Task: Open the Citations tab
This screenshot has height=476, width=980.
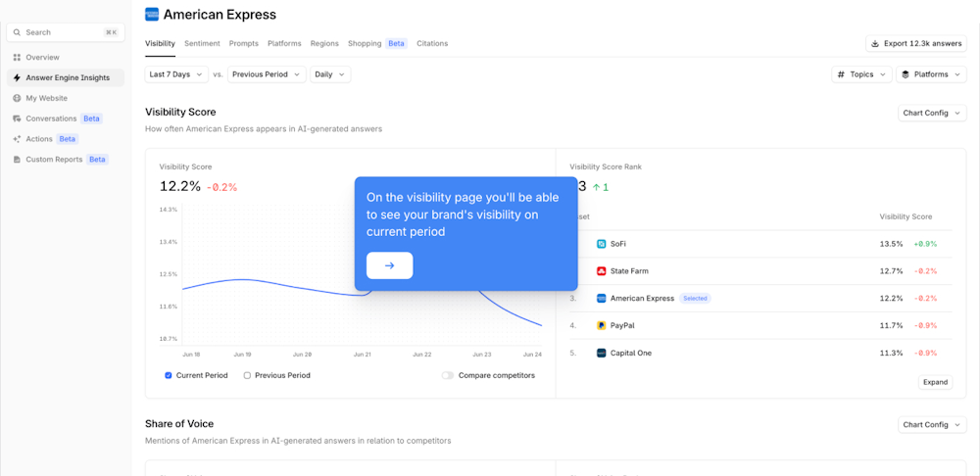Action: [x=432, y=44]
